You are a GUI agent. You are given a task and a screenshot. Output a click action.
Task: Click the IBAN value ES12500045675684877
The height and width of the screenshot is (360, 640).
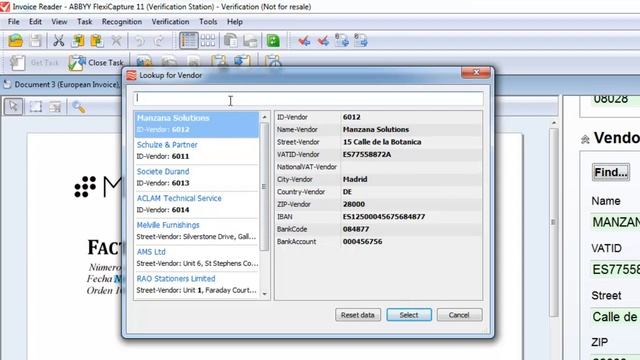tap(384, 217)
